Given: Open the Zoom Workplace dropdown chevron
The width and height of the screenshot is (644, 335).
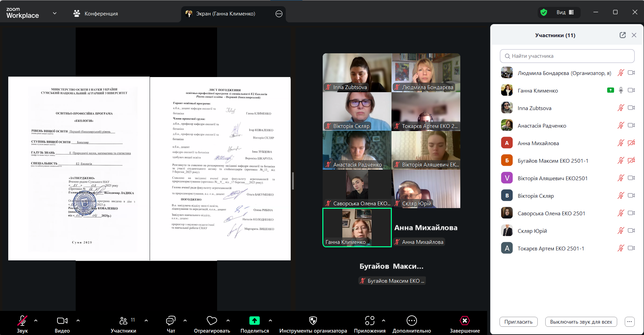Looking at the screenshot, I should 55,13.
